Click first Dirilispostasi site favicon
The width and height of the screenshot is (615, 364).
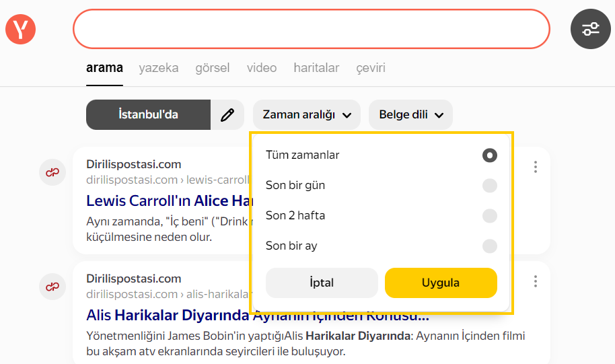click(52, 172)
